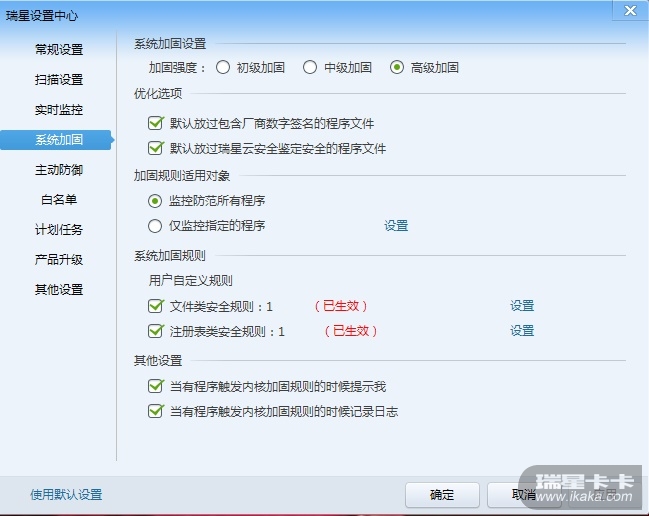Select 监控防范所有程序 radio option
The height and width of the screenshot is (516, 649).
(x=155, y=201)
